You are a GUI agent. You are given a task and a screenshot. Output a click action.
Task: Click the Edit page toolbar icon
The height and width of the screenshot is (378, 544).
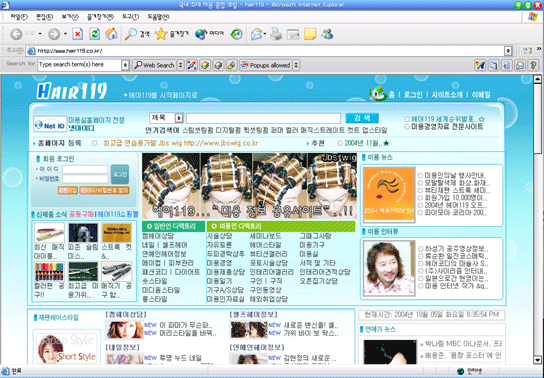(293, 34)
